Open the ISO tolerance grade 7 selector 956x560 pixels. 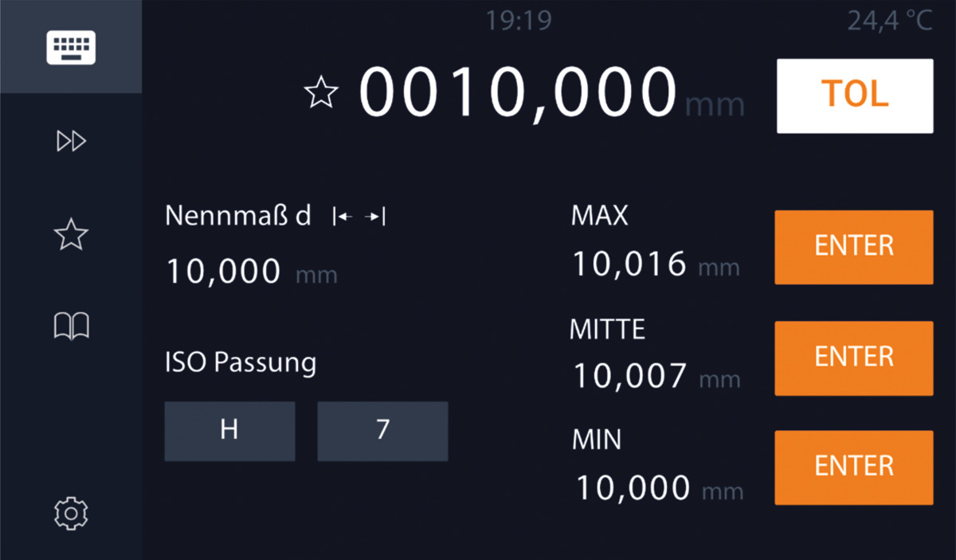coord(382,431)
